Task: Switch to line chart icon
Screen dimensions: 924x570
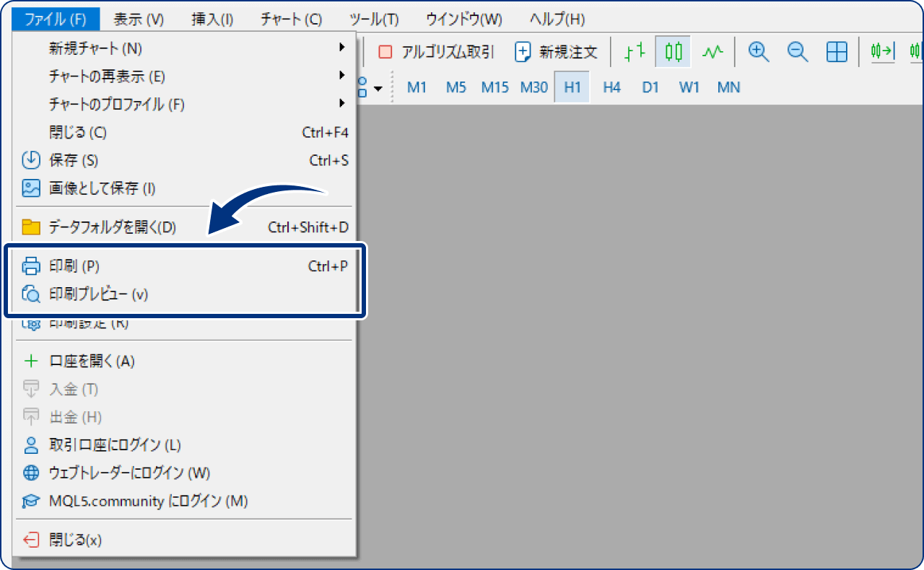Action: point(713,52)
